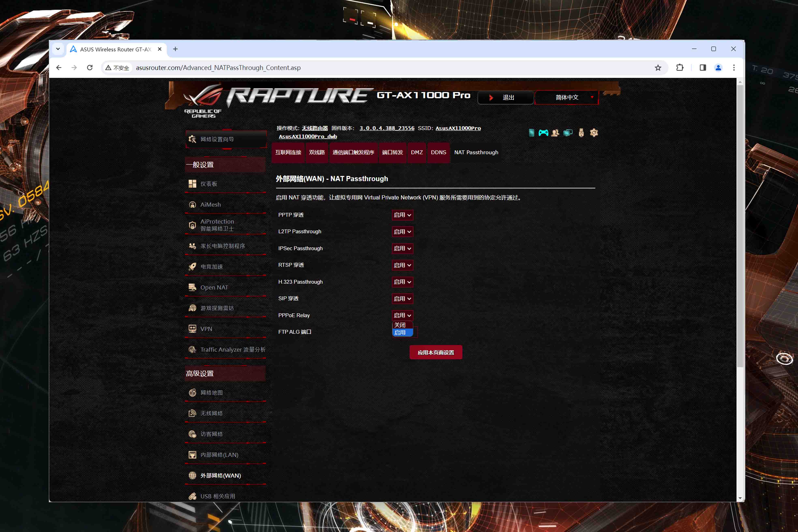Screen dimensions: 798x532
Task: Switch to 双线路 tab
Action: point(316,152)
